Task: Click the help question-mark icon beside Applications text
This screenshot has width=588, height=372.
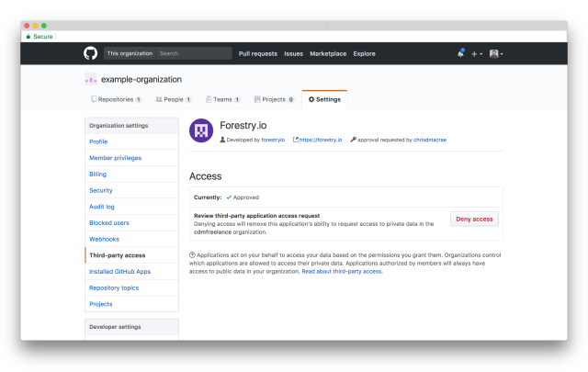Action: (192, 255)
